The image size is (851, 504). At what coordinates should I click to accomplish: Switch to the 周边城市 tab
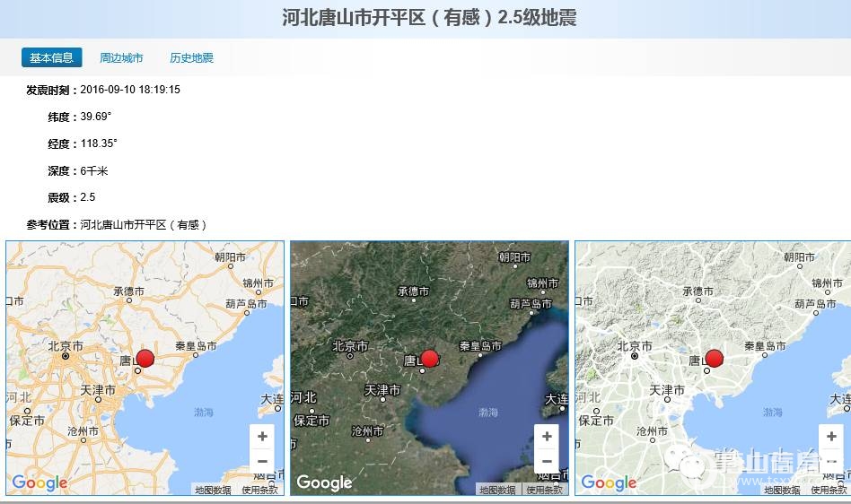coord(121,58)
